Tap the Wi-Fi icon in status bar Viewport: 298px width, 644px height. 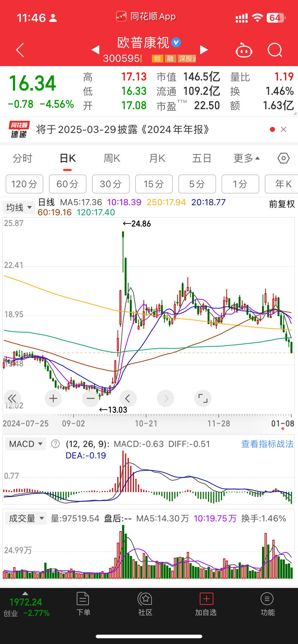pyautogui.click(x=257, y=18)
